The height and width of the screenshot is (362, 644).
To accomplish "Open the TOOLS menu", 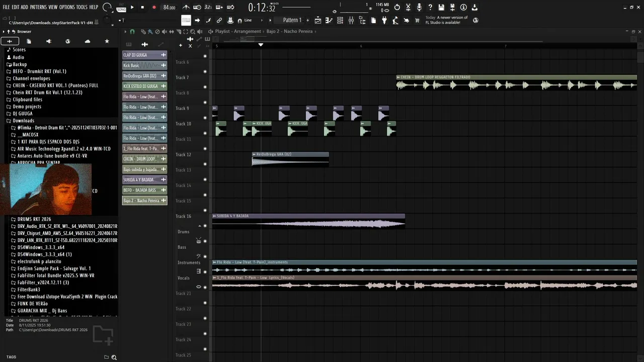I will click(x=82, y=7).
